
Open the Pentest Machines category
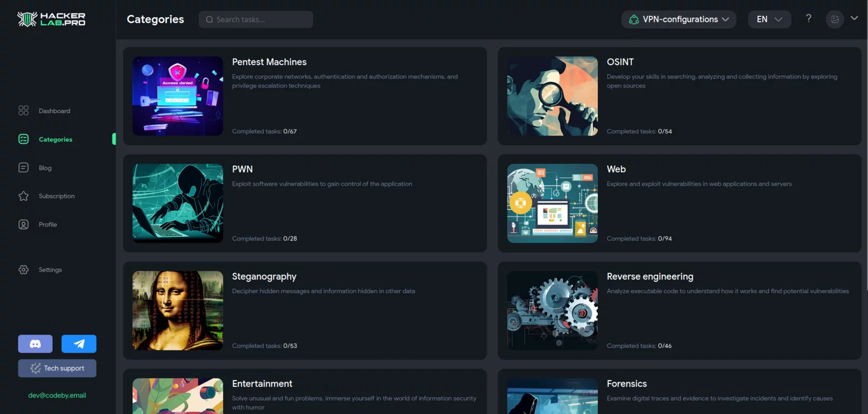269,62
